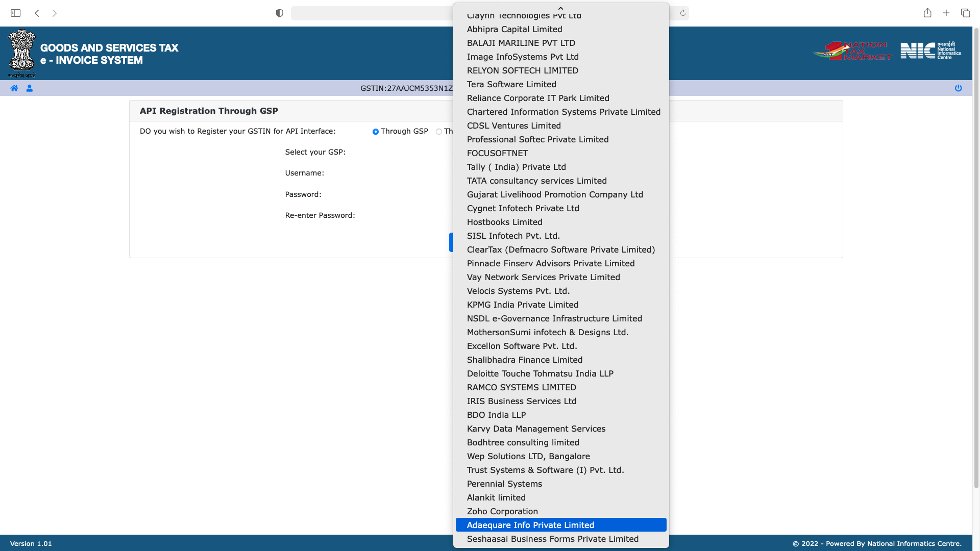The image size is (980, 551).
Task: Select Tally ( India) Private Ltd
Action: click(561, 167)
